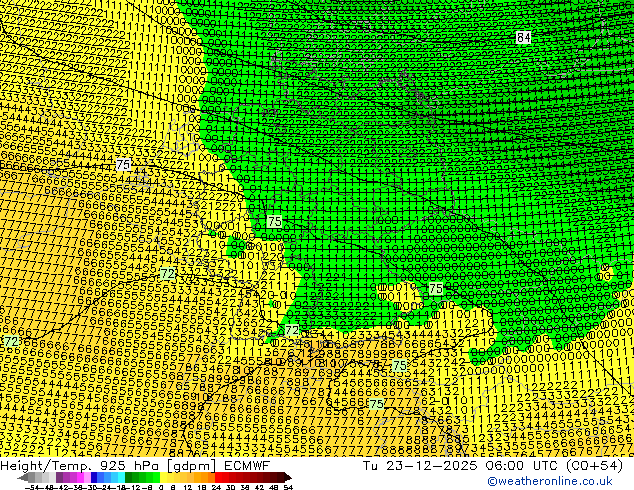Click the dark maroon right arrow end of the color scale
Image resolution: width=634 pixels, height=490 pixels.
coord(287,478)
